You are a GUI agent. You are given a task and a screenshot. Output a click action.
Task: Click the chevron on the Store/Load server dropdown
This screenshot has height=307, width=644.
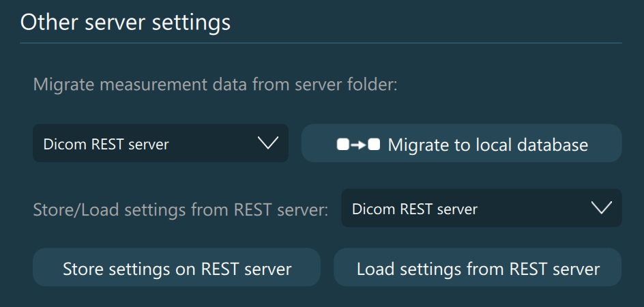pos(602,209)
